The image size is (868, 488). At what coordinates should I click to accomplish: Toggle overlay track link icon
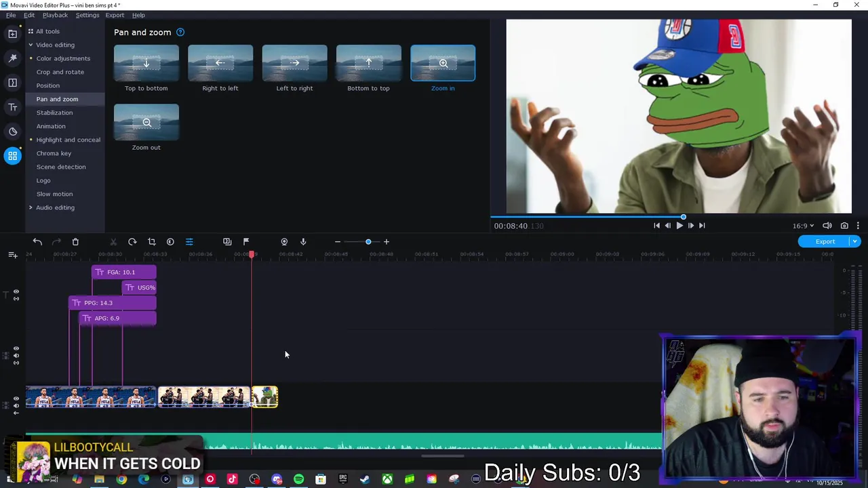coord(16,362)
